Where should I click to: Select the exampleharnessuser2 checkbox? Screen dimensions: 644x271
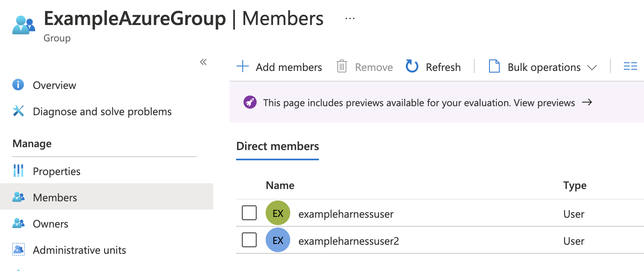point(249,240)
